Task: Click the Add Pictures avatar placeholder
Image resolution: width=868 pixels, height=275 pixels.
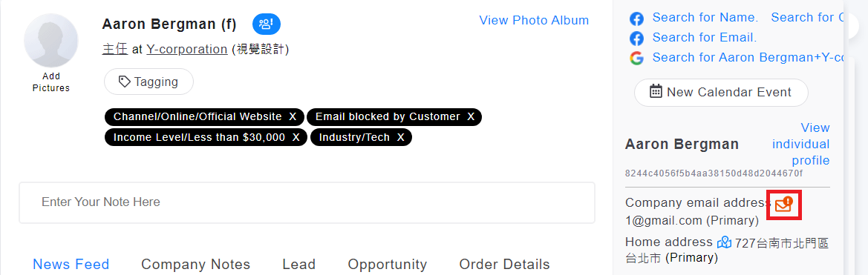Action: pos(51,41)
